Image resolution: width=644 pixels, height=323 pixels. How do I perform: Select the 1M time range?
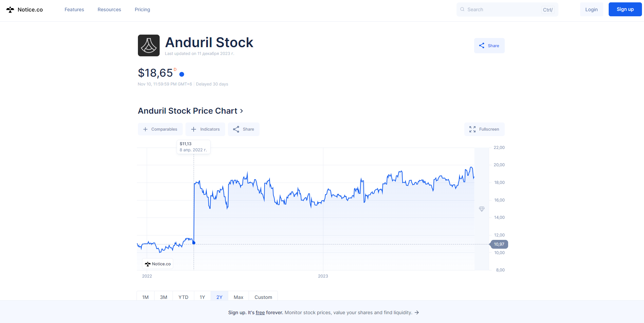145,297
